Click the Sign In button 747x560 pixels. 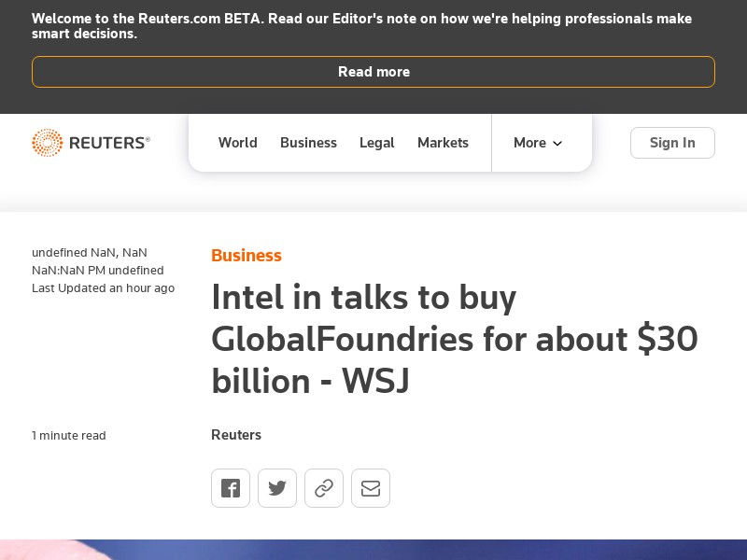(672, 143)
